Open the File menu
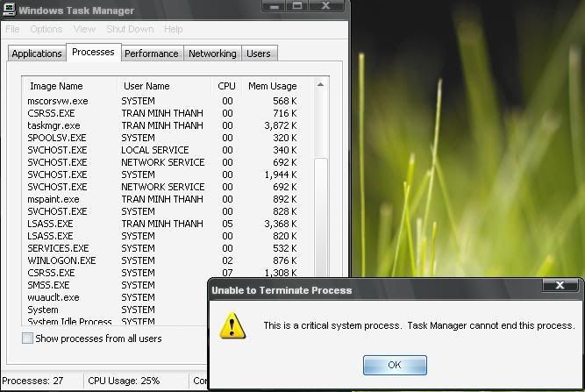585x392 pixels. 12,29
